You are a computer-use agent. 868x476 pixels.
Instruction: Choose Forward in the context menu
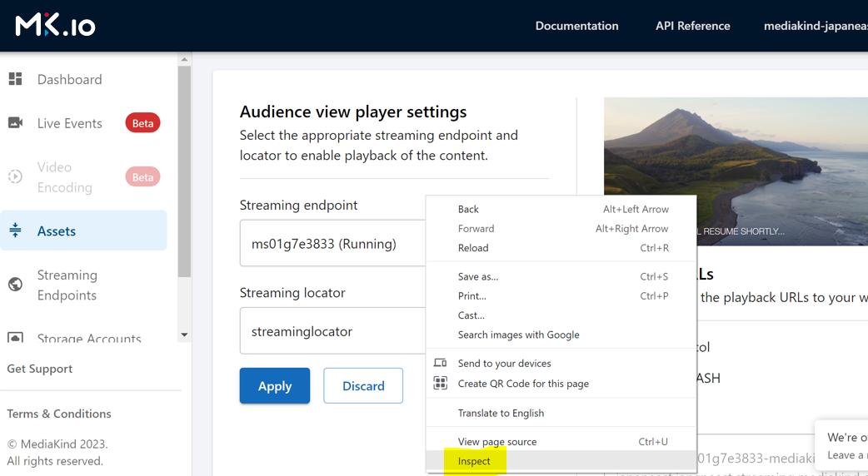click(561, 228)
